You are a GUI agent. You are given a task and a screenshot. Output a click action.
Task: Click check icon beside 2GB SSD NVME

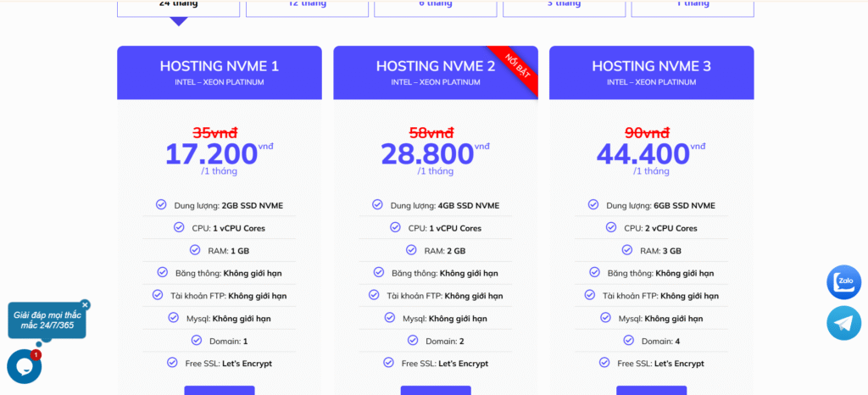pos(161,204)
